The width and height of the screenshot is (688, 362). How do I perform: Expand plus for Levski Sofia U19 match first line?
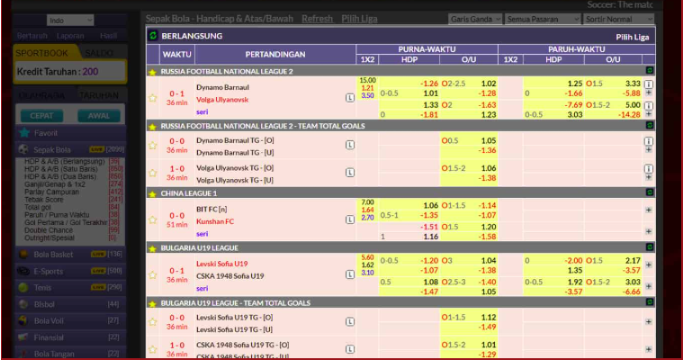(649, 265)
